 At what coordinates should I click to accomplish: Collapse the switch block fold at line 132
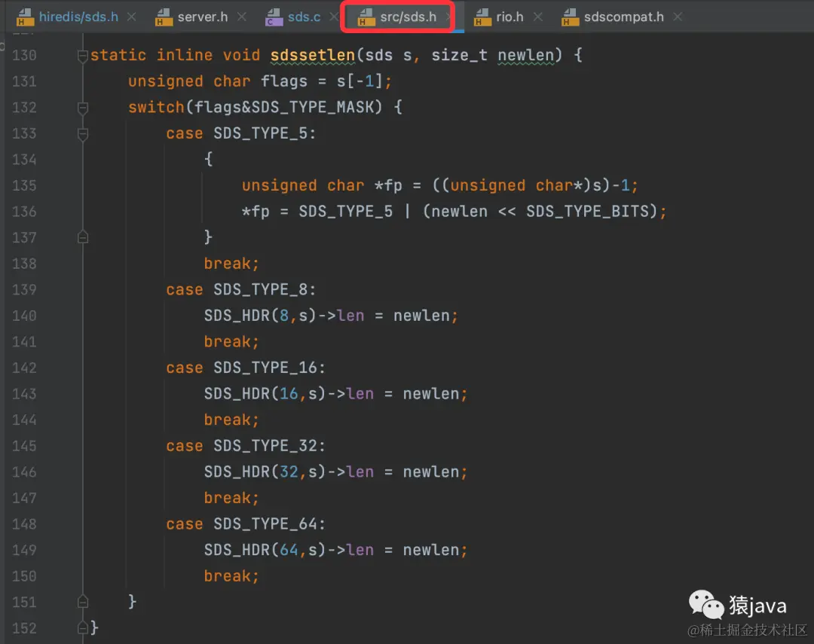tap(83, 108)
